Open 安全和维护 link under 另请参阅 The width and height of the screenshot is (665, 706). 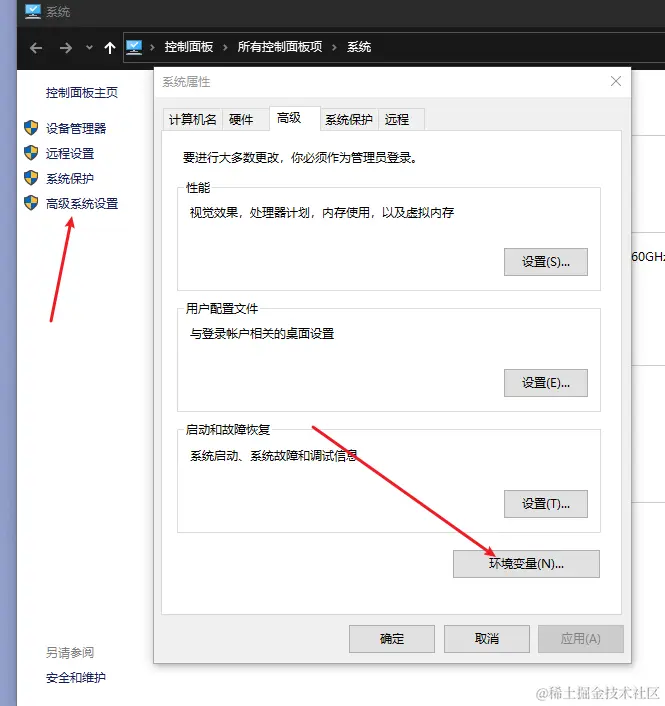[x=76, y=678]
